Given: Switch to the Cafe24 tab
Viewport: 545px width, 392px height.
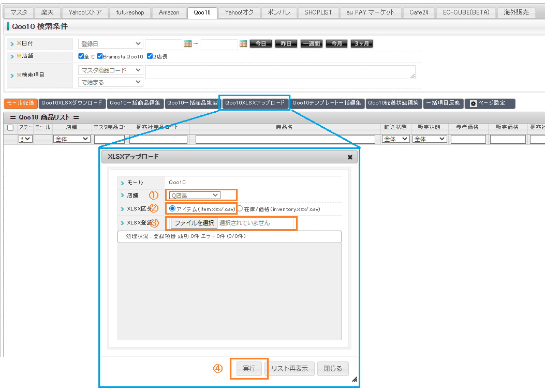Looking at the screenshot, I should pyautogui.click(x=419, y=12).
